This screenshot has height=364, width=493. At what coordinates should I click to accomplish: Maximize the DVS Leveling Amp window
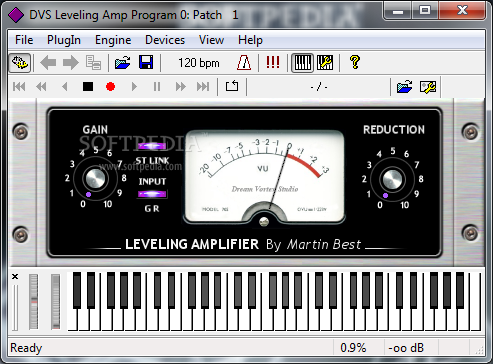pyautogui.click(x=425, y=11)
